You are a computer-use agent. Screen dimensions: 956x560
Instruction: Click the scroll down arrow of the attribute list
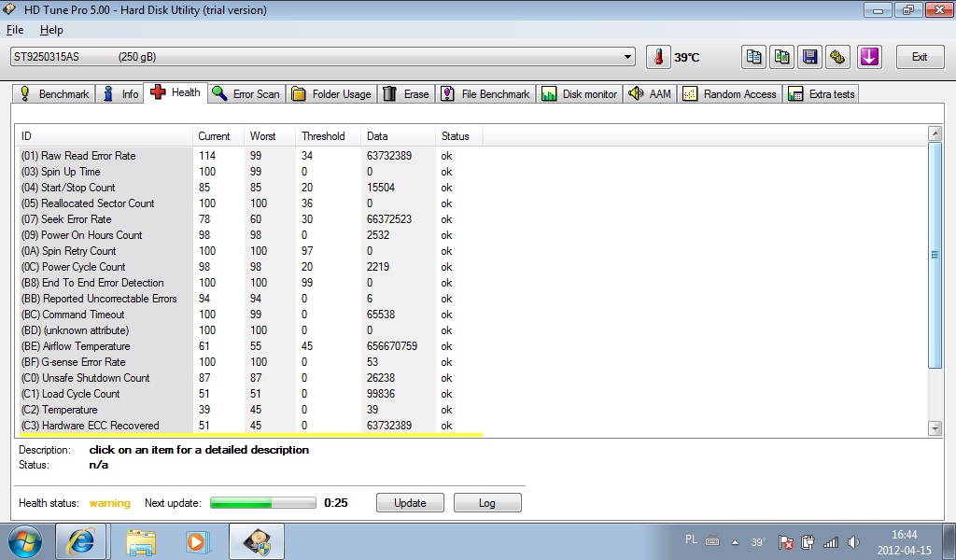935,428
